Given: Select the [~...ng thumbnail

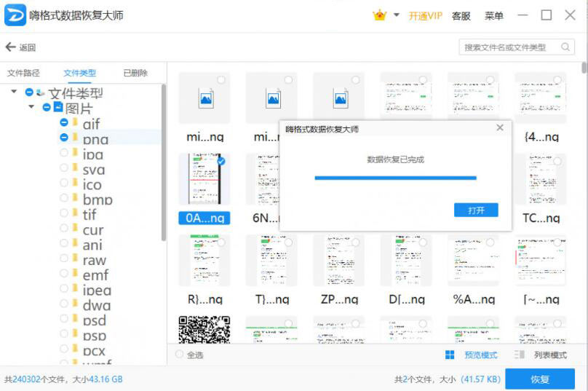Looking at the screenshot, I should [541, 261].
